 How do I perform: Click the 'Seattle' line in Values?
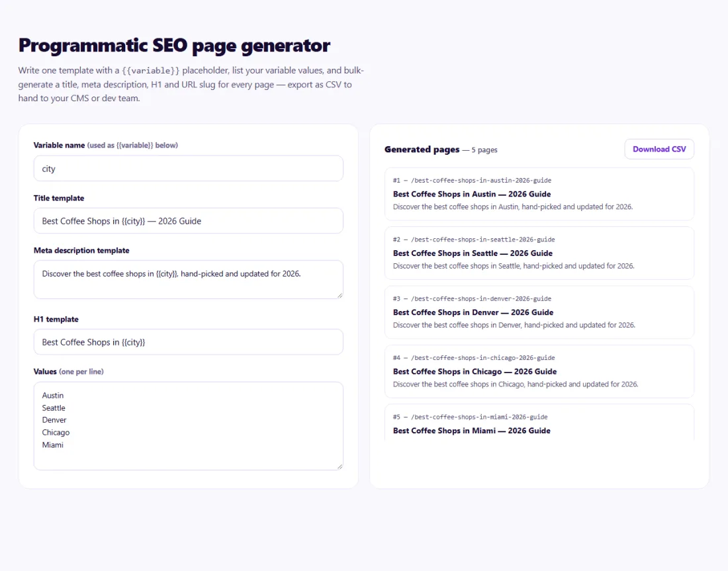pyautogui.click(x=54, y=408)
